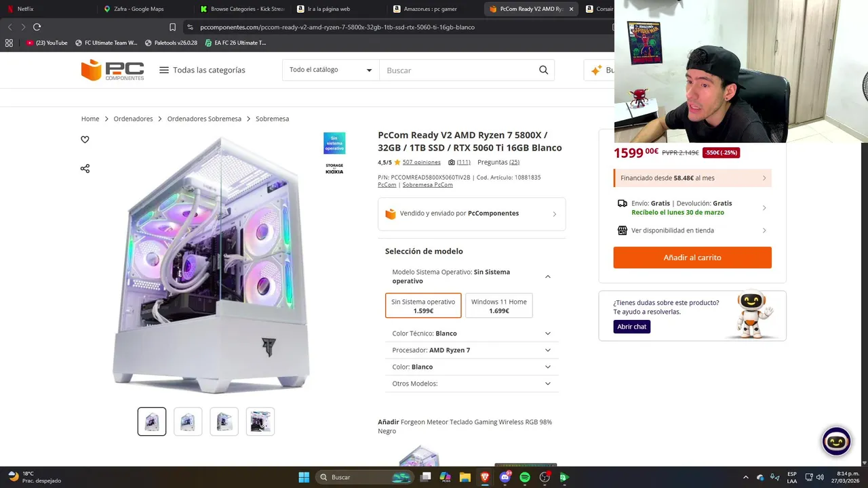Add product to wishlist with heart icon

85,140
